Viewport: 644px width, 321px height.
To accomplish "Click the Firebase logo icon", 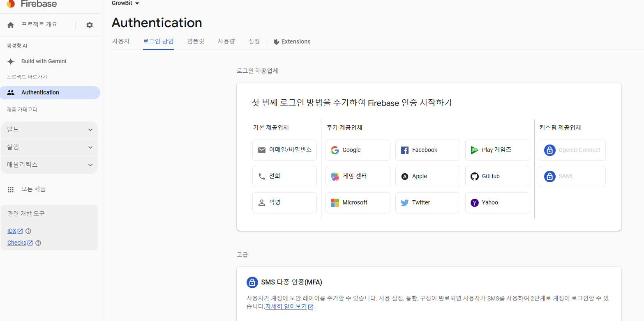I will pos(11,4).
